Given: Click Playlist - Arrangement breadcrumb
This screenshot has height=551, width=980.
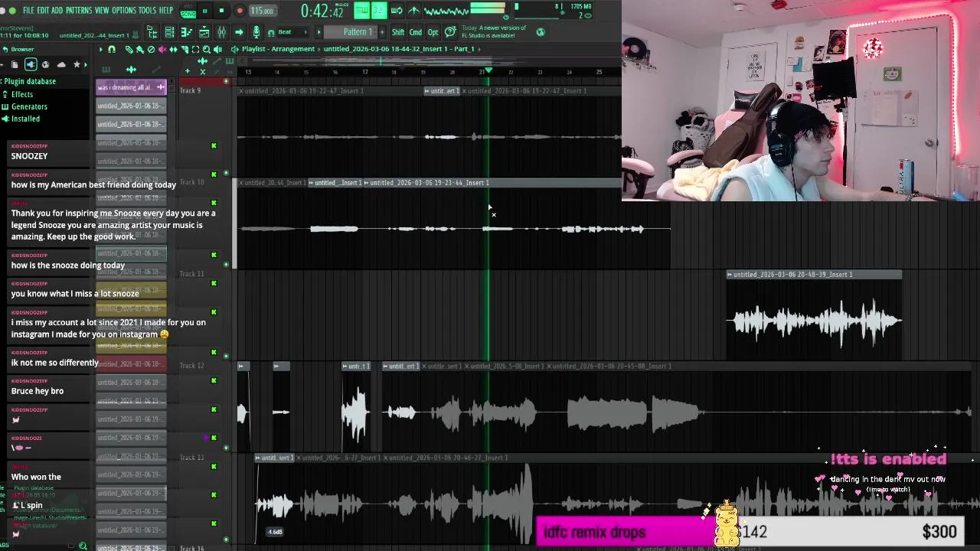Looking at the screenshot, I should click(x=278, y=49).
